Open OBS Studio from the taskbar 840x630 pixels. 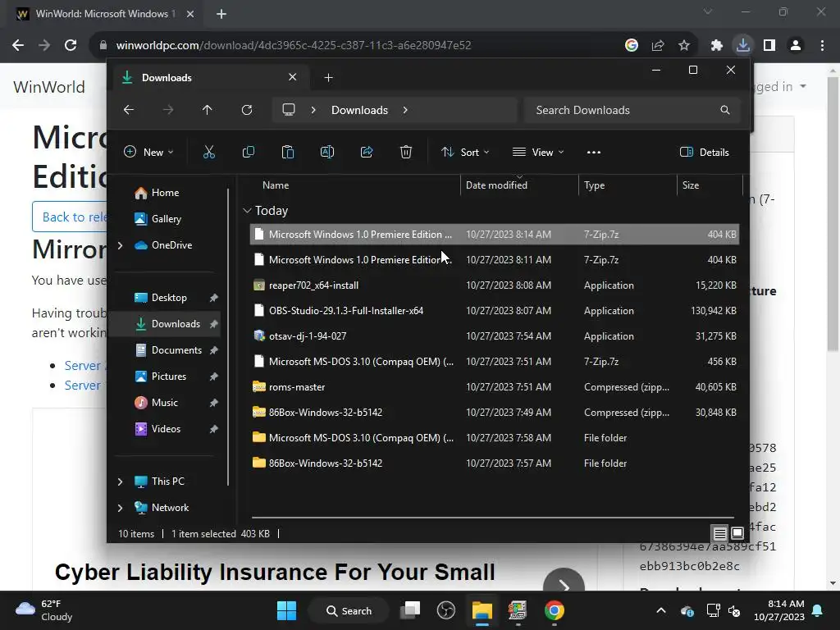click(445, 610)
